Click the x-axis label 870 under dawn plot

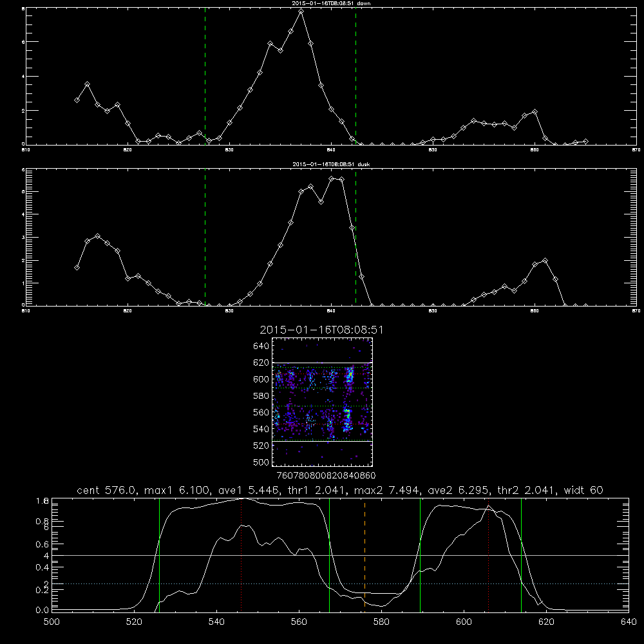(636, 150)
